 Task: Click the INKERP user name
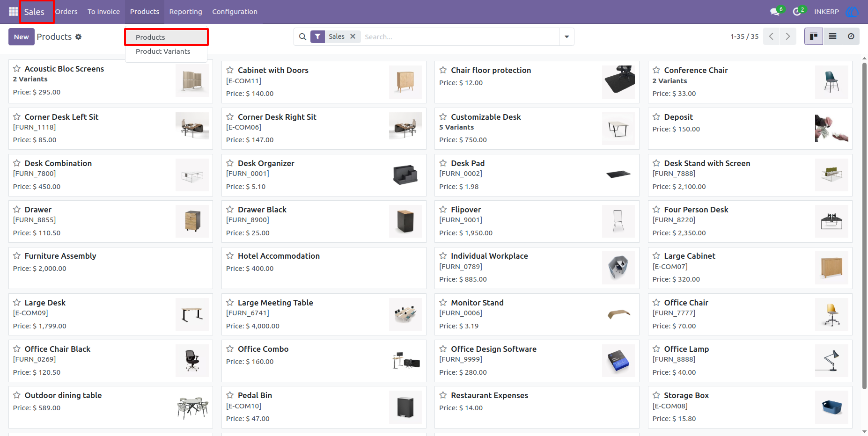[826, 12]
